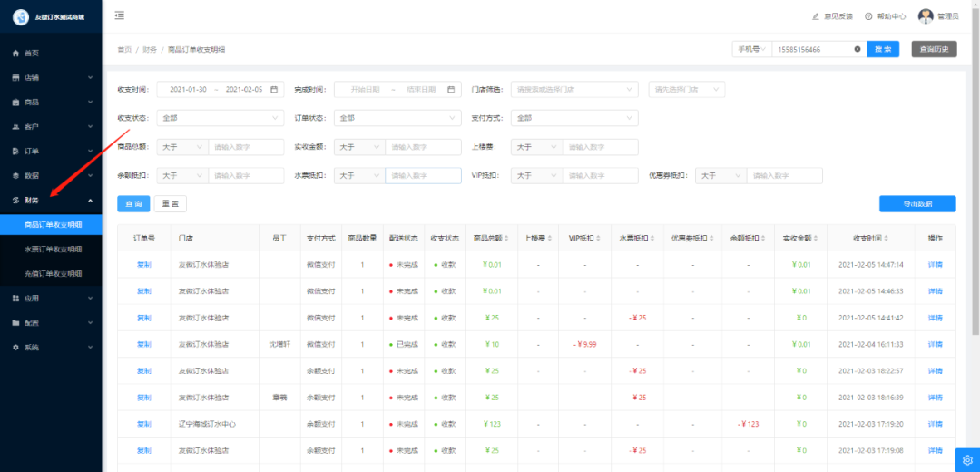This screenshot has height=472, width=980.
Task: Click the 查询 query button
Action: coord(133,204)
